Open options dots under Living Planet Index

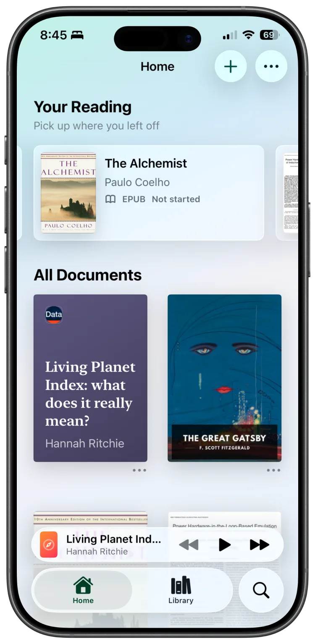pos(139,470)
